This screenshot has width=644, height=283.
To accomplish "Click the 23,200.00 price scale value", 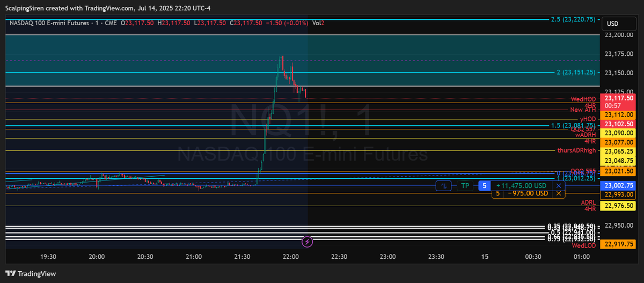I will tap(618, 35).
